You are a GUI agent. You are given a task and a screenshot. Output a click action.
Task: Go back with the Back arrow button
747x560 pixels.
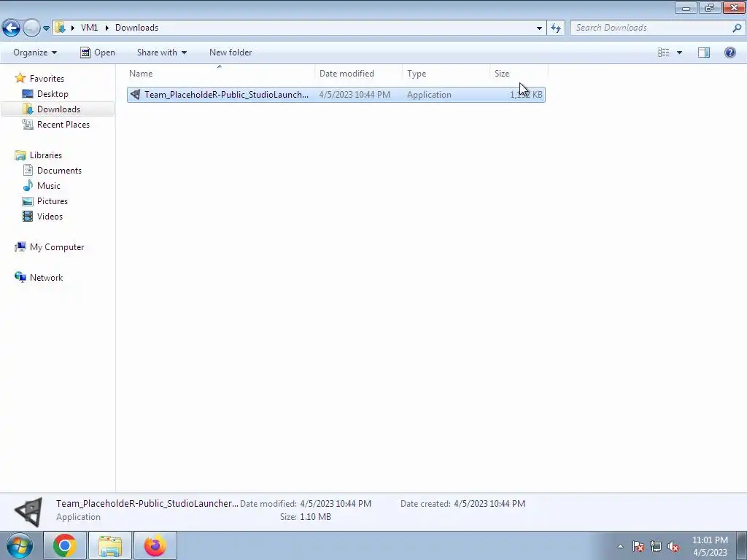[x=12, y=28]
